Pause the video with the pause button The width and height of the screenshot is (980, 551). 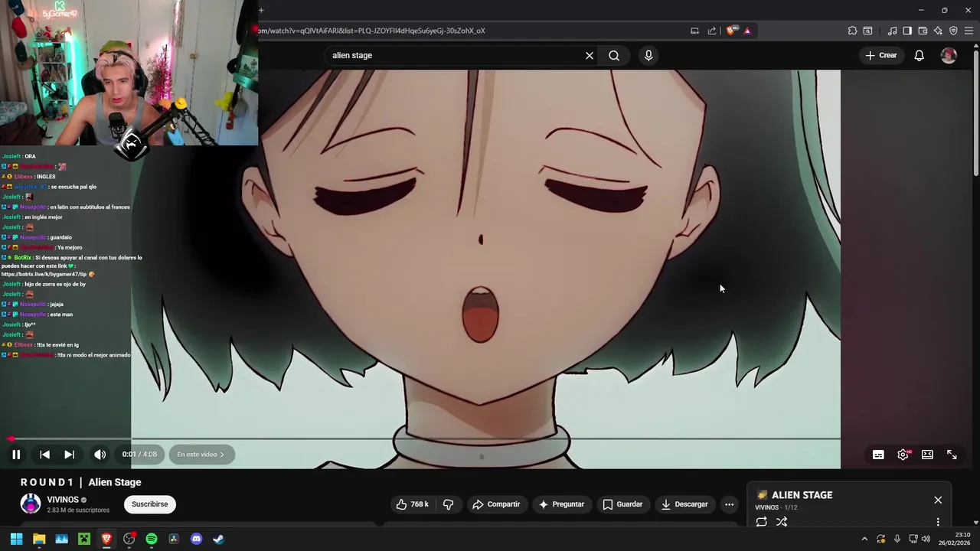pyautogui.click(x=16, y=455)
